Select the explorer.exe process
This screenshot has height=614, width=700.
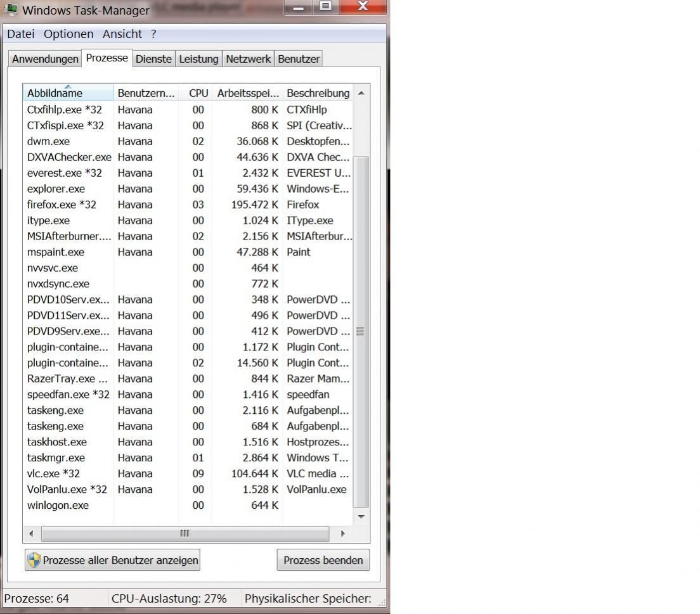point(188,189)
